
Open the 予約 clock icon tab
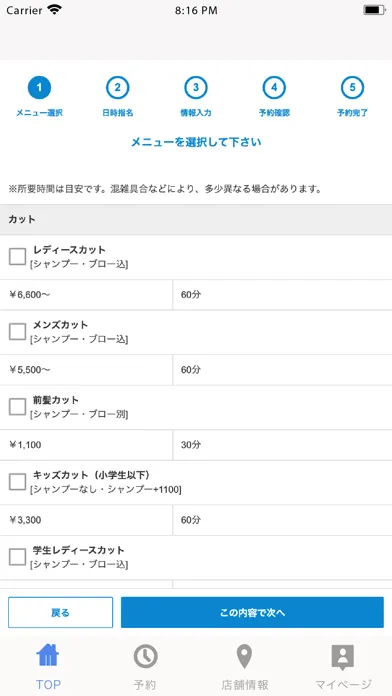click(x=146, y=656)
